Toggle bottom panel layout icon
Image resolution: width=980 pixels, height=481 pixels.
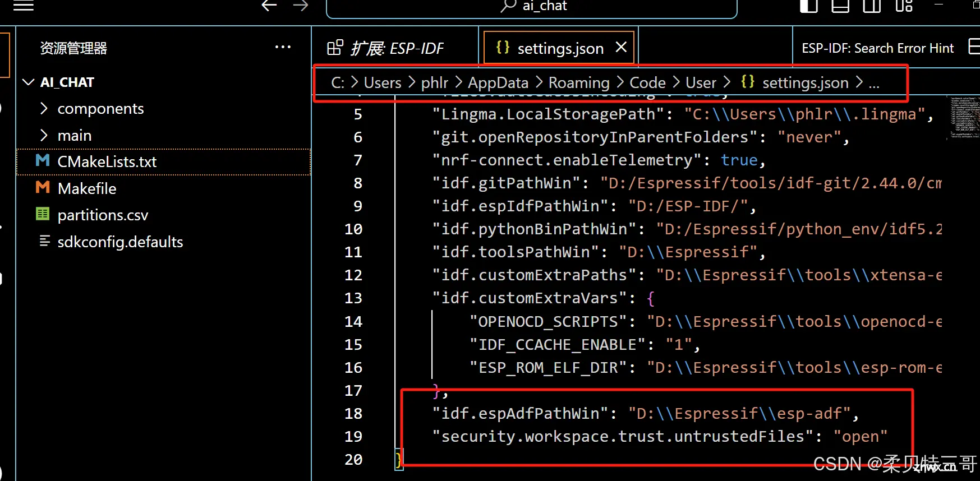click(840, 6)
